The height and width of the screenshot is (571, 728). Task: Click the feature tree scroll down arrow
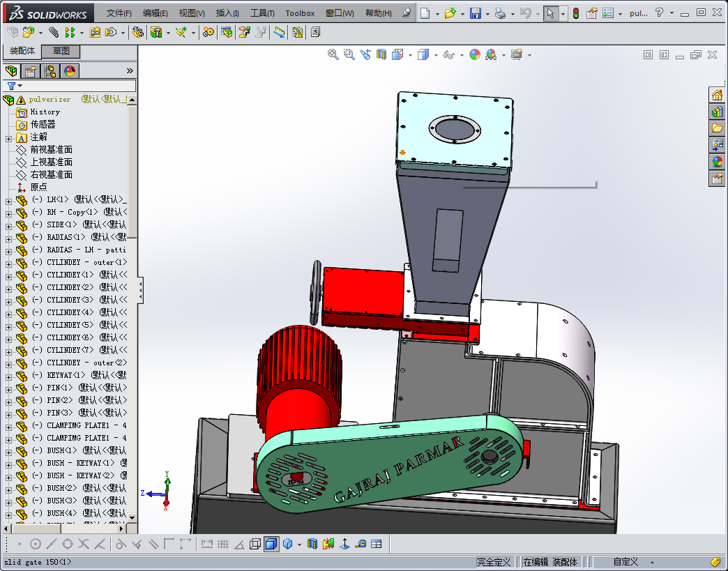132,517
